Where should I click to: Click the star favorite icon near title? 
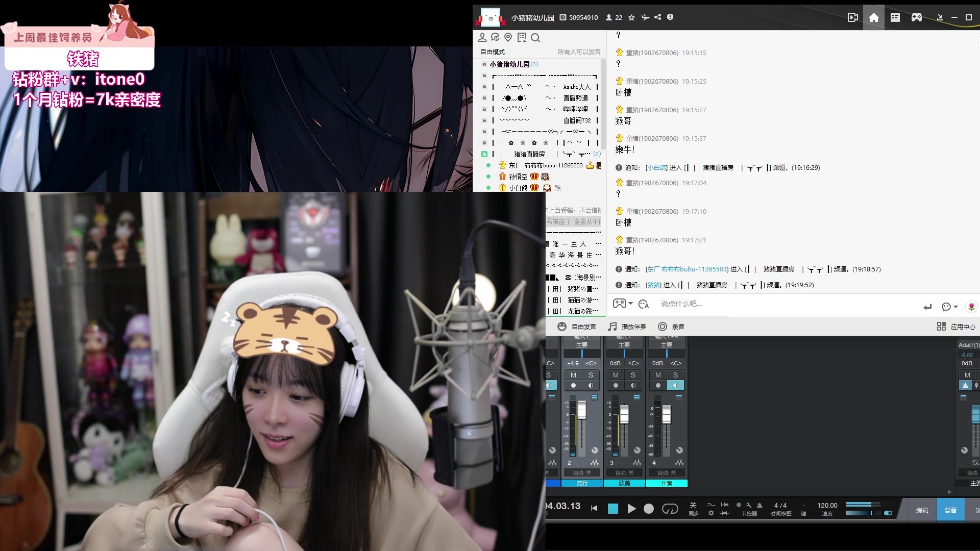[631, 17]
